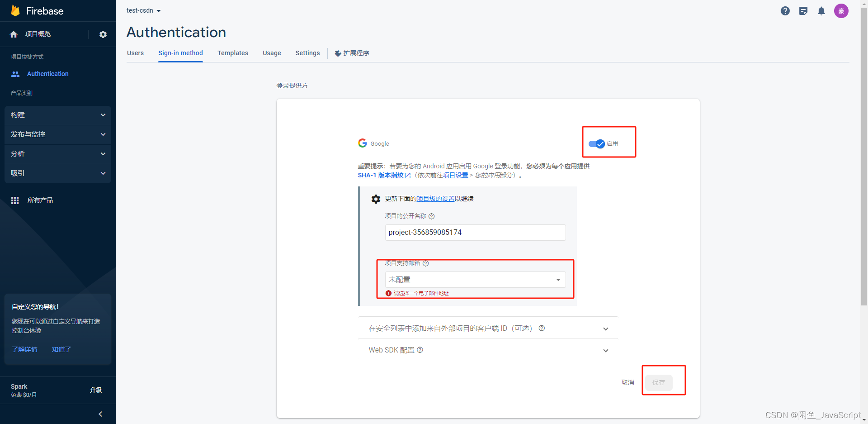Click help icon next to 项目支持邮箱
Image resolution: width=868 pixels, height=424 pixels.
pyautogui.click(x=425, y=263)
